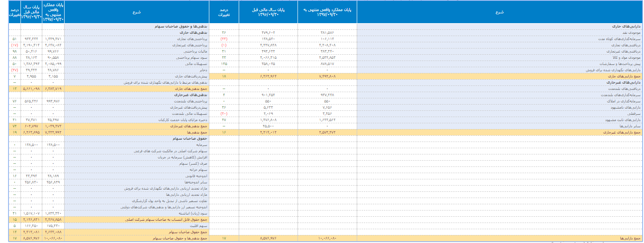The image size is (644, 243).
Task: Select 'افزایش (کاهش) سرمایه در جریان' row
Action: (183, 157)
